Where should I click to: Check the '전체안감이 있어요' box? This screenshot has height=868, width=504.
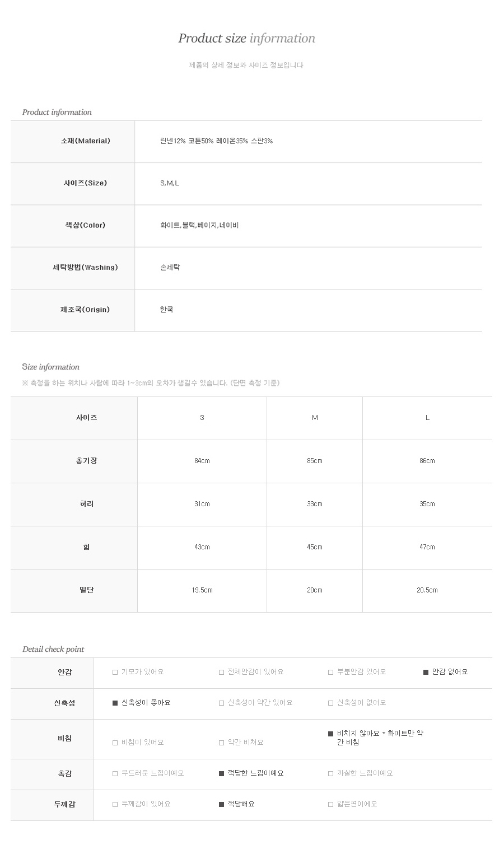pyautogui.click(x=221, y=672)
